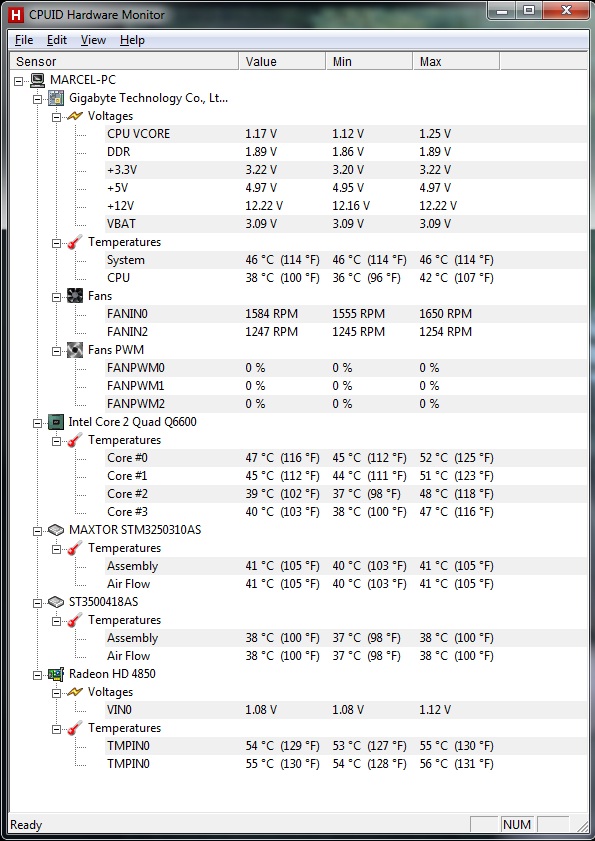Collapse the Fans PWM section
This screenshot has height=841, width=595.
pyautogui.click(x=56, y=351)
